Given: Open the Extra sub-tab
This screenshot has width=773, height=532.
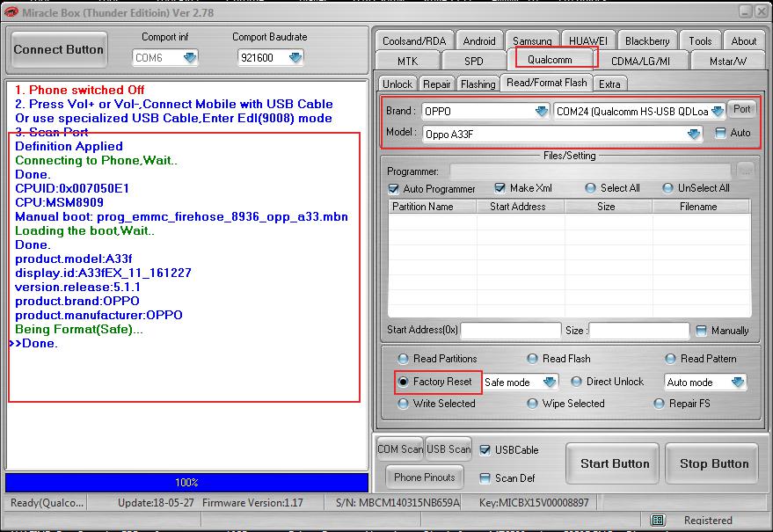Looking at the screenshot, I should (609, 84).
